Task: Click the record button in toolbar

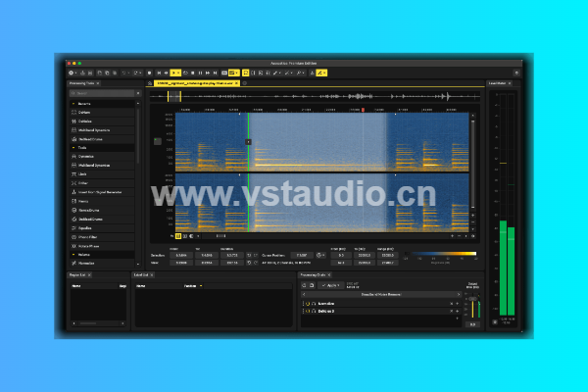Action: click(149, 73)
